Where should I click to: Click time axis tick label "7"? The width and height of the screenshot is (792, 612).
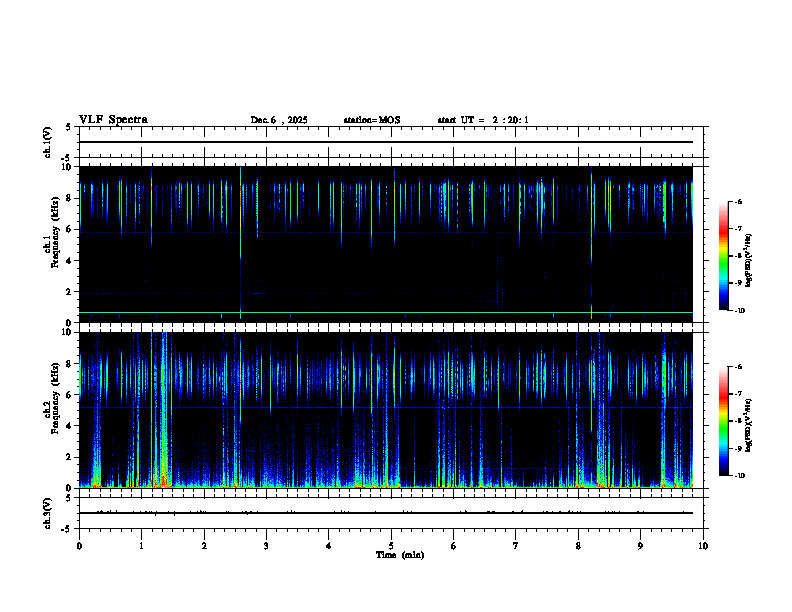pos(516,546)
